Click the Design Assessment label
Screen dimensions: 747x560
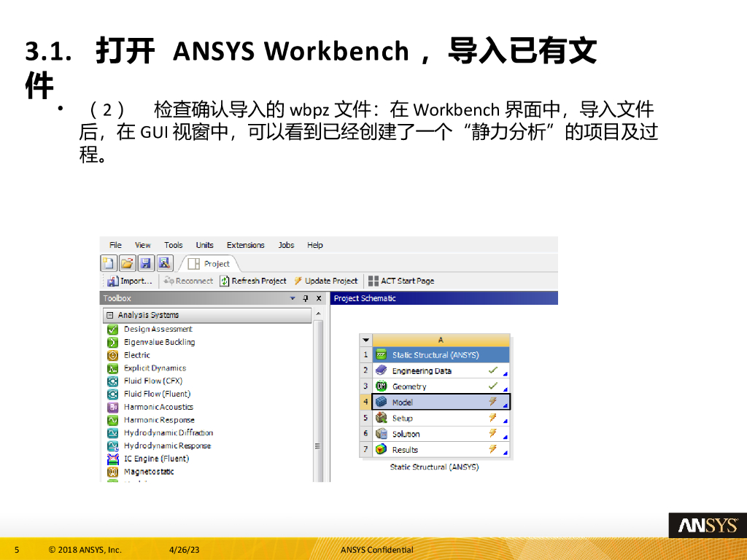158,329
